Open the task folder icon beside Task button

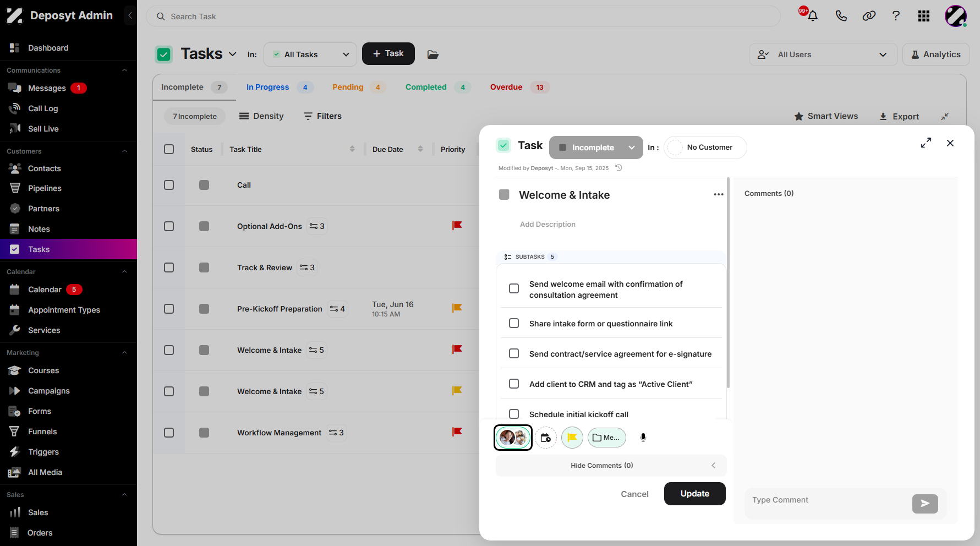pos(433,54)
